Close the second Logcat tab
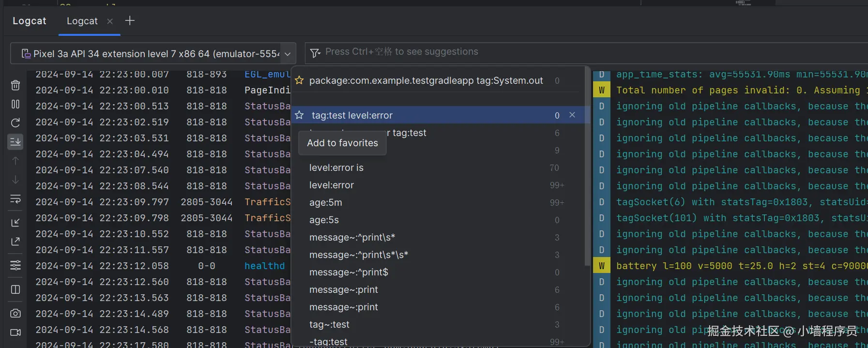The image size is (868, 348). (x=110, y=21)
